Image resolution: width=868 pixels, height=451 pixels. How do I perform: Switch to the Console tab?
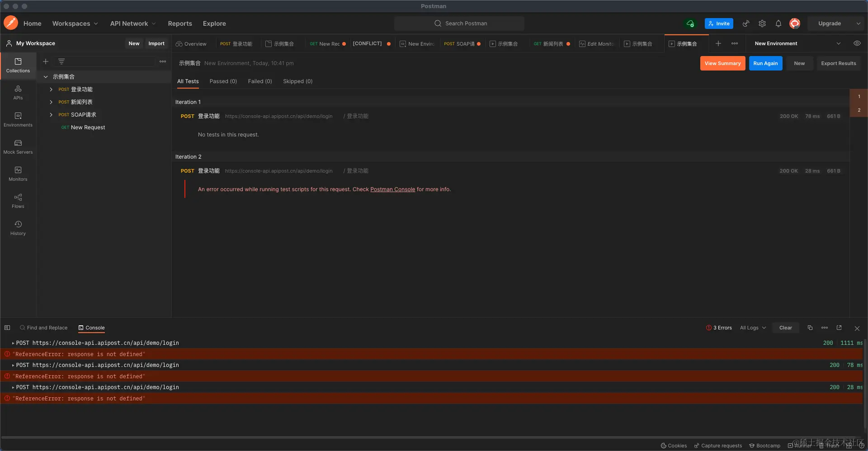pos(91,328)
